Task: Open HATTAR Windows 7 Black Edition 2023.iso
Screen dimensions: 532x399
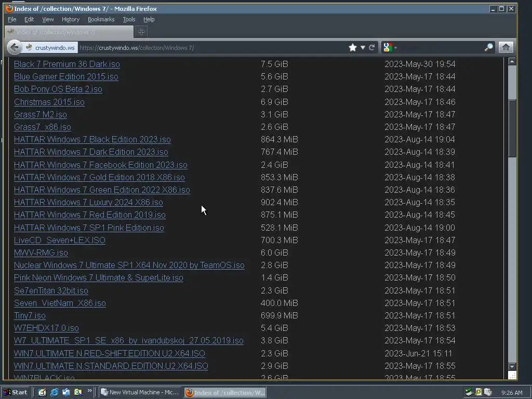Action: (92, 139)
